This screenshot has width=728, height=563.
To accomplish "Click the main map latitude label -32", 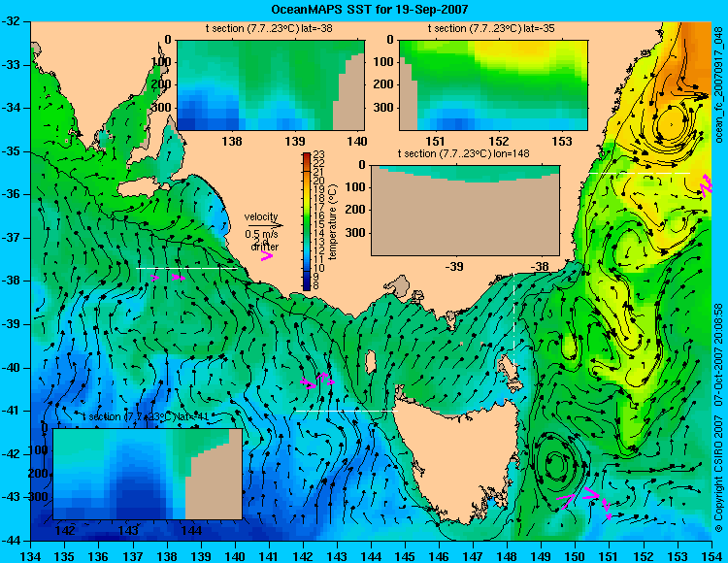I will (11, 21).
